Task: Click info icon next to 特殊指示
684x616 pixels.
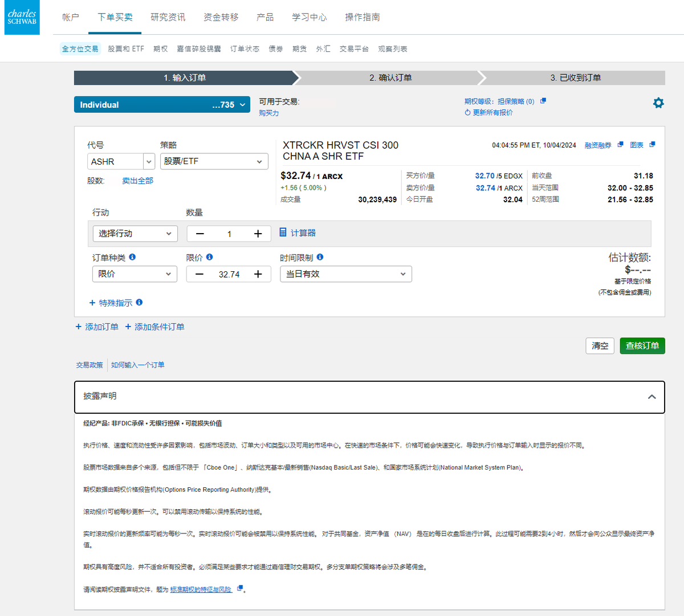Action: [140, 303]
